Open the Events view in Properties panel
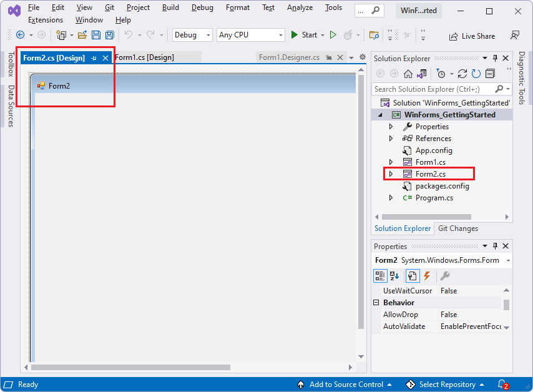Screen dimensions: 533x392 click(427, 275)
